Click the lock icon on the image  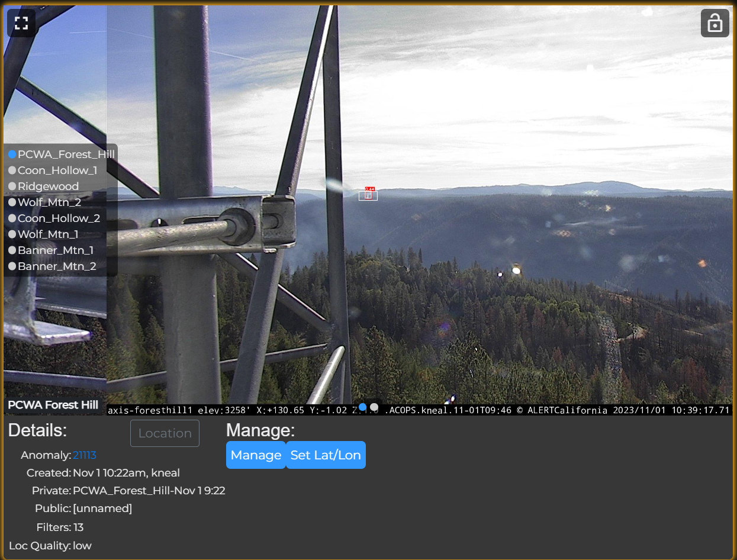click(x=715, y=23)
